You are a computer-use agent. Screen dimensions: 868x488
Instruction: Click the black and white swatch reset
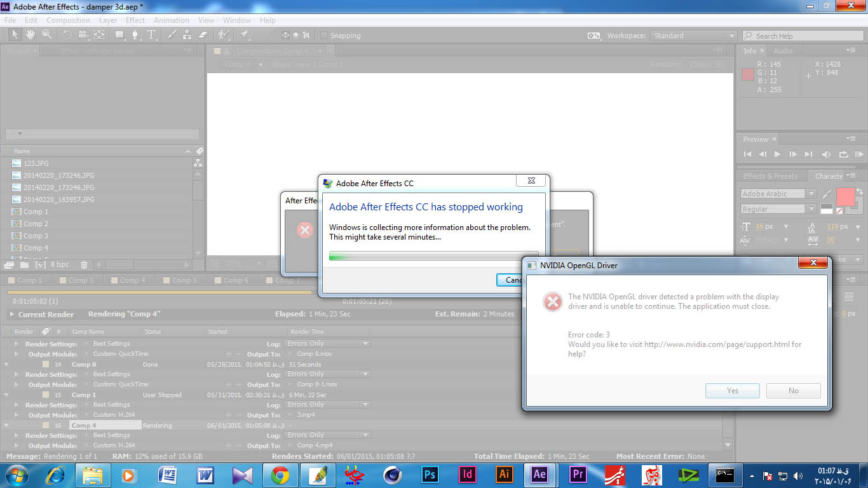tap(827, 208)
